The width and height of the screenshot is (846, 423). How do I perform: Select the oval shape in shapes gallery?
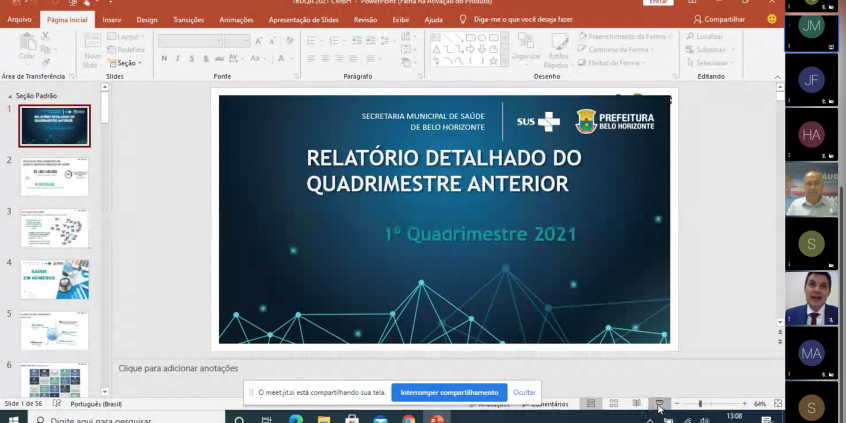pyautogui.click(x=482, y=38)
